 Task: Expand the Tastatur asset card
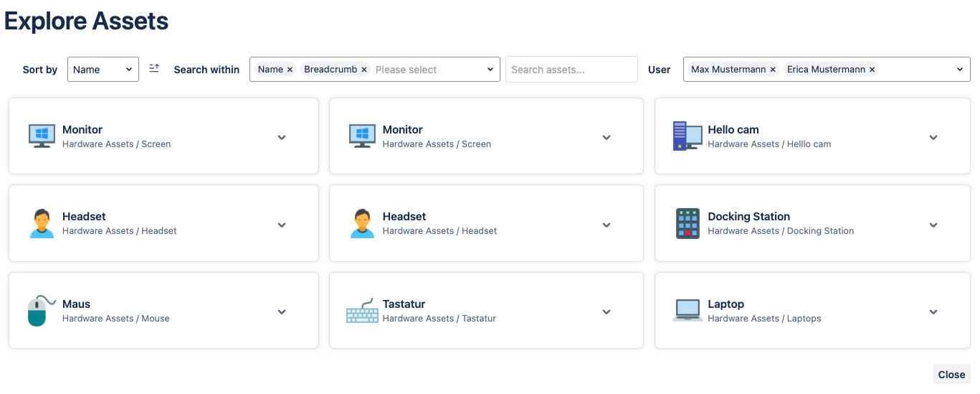click(x=606, y=311)
